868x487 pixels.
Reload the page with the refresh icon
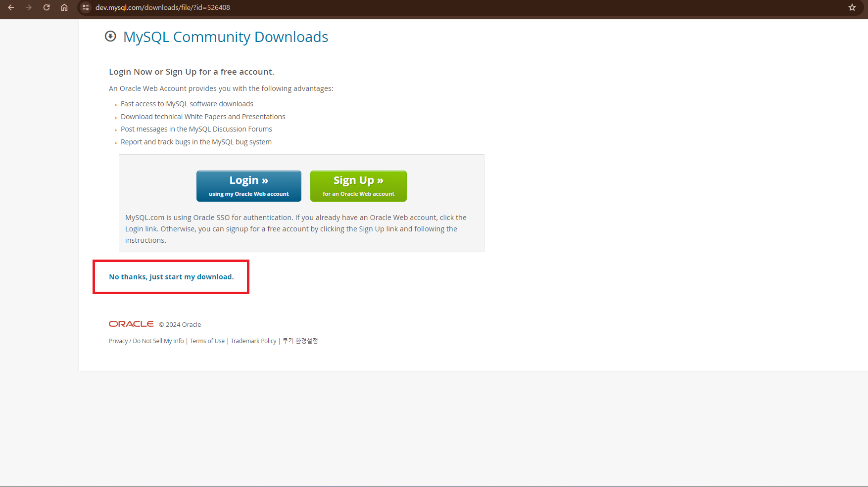[47, 7]
